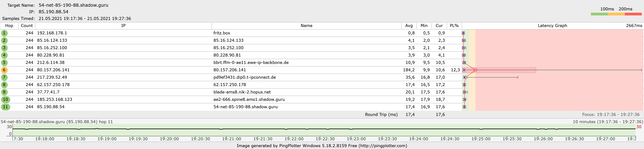Image resolution: width=644 pixels, height=149 pixels.
Task: Click the PL% column header
Action: pos(454,26)
